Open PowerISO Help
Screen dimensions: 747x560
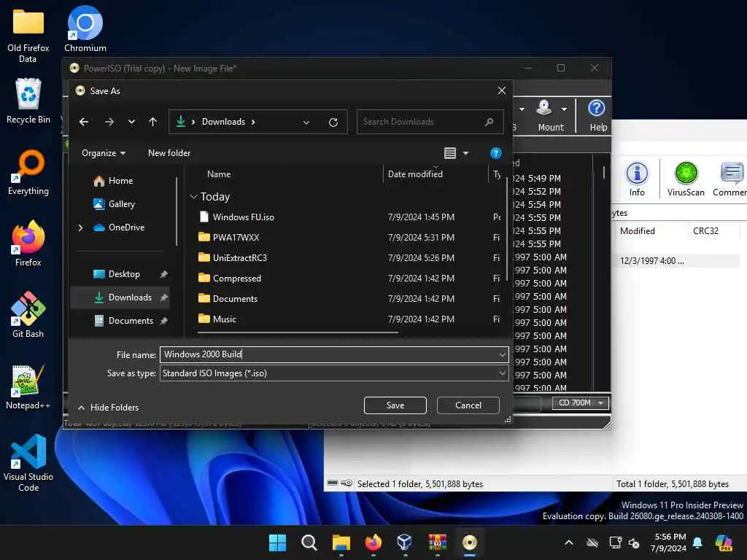click(597, 115)
